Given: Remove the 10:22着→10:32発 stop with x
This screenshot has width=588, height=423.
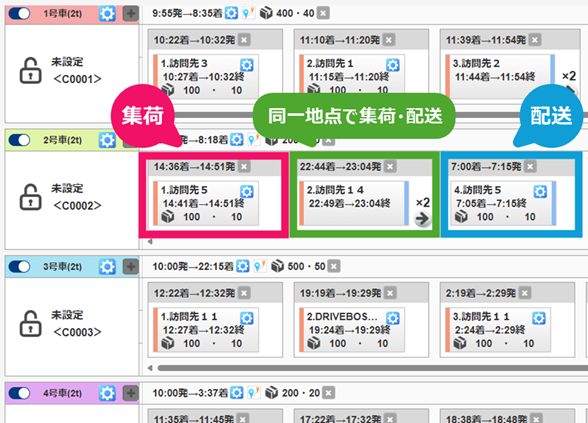Looking at the screenshot, I should (x=244, y=40).
